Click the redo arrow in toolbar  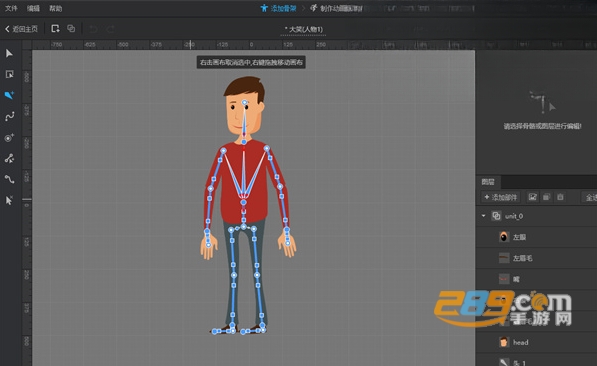(110, 29)
